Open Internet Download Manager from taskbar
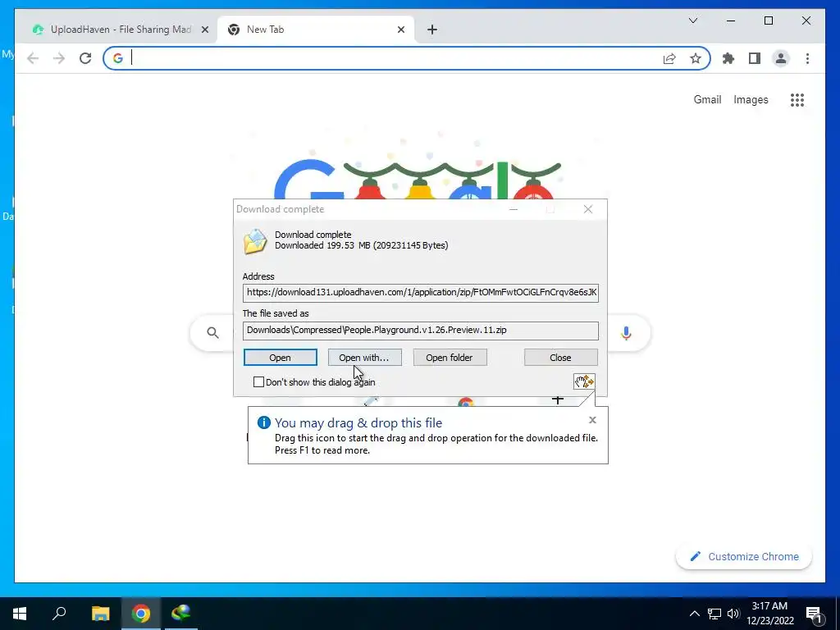840x630 pixels. tap(181, 614)
